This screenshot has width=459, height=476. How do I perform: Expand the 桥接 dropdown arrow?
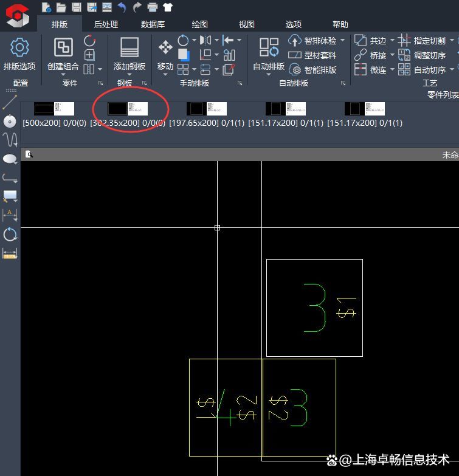click(x=392, y=55)
